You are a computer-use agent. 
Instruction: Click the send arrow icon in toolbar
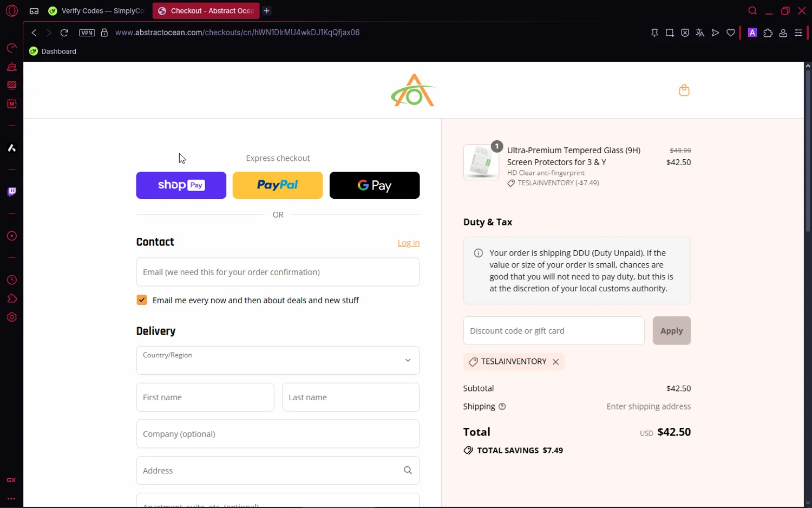tap(715, 33)
